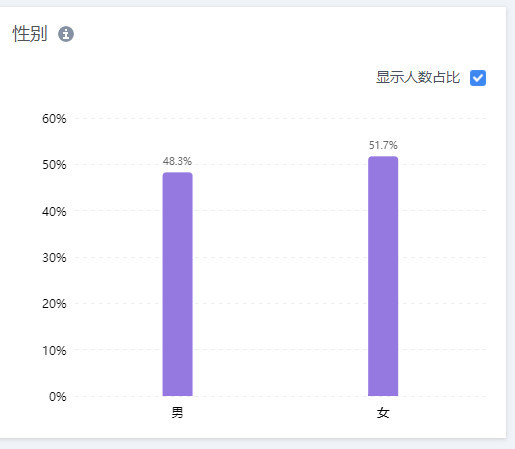Click the 女 axis label
Image resolution: width=515 pixels, height=449 pixels.
pyautogui.click(x=383, y=413)
